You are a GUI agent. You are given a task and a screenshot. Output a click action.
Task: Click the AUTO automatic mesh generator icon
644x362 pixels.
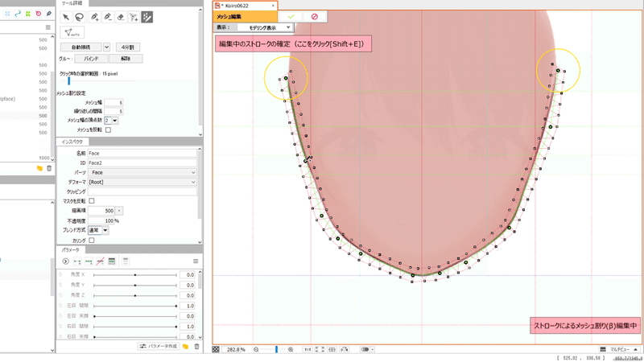(72, 32)
